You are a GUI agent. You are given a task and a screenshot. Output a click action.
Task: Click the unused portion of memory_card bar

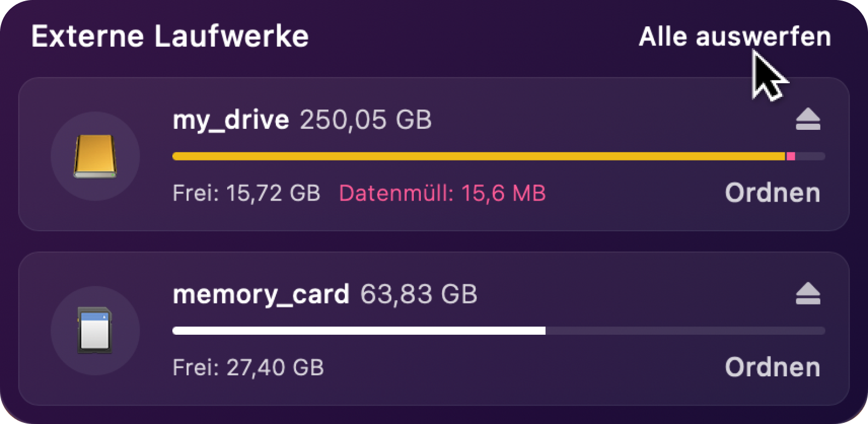point(685,330)
